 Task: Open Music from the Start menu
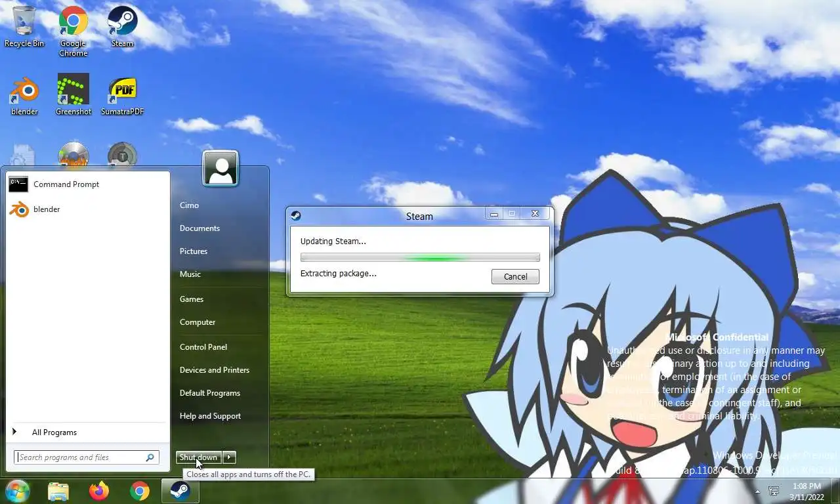point(190,274)
